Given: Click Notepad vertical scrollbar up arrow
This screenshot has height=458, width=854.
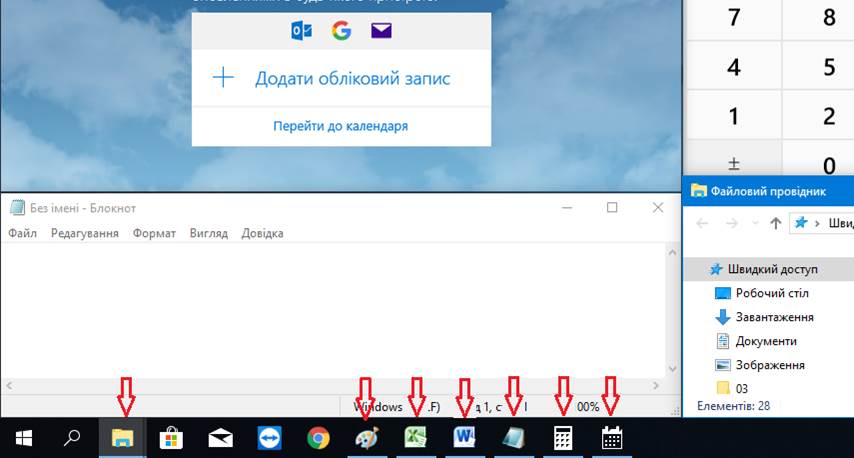Looking at the screenshot, I should (672, 252).
